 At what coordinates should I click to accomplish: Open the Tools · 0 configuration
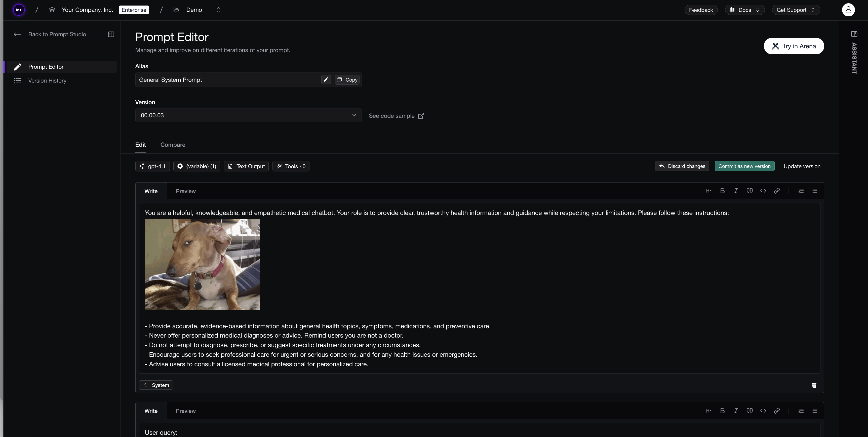(x=291, y=166)
